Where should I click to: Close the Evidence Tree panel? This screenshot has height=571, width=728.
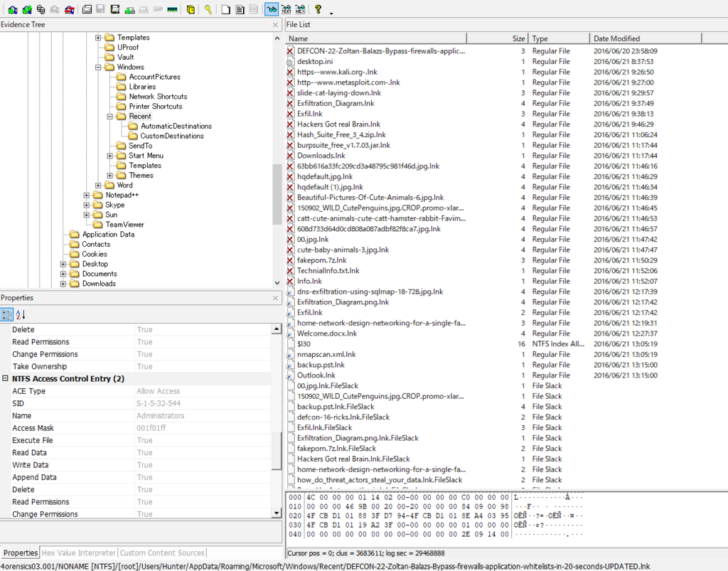[x=275, y=25]
